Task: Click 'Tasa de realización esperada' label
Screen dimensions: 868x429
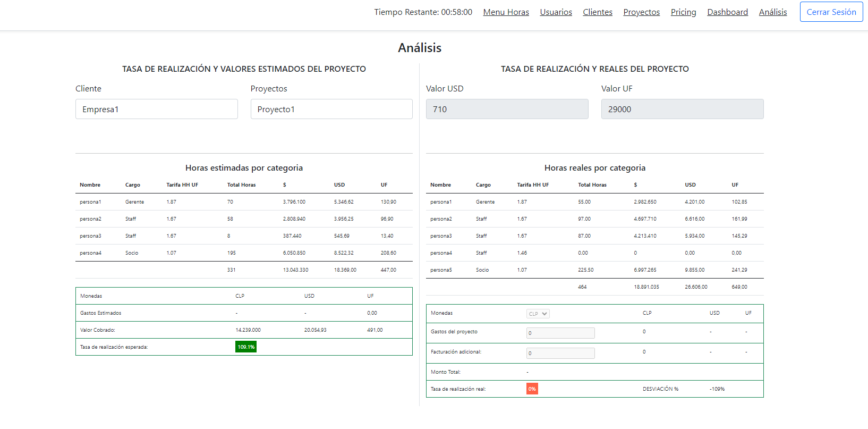Action: 114,347
